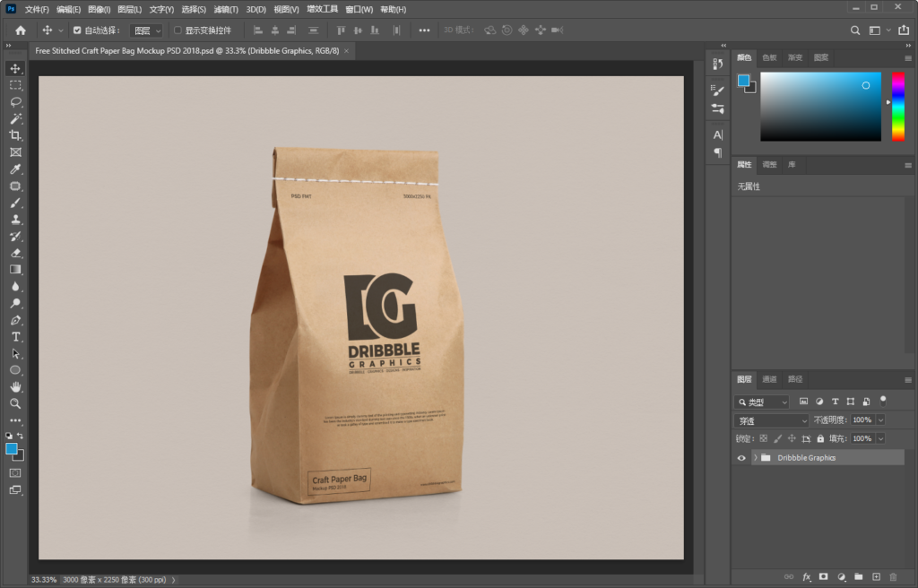
Task: Open the 图层 auto-select dropdown
Action: point(146,30)
